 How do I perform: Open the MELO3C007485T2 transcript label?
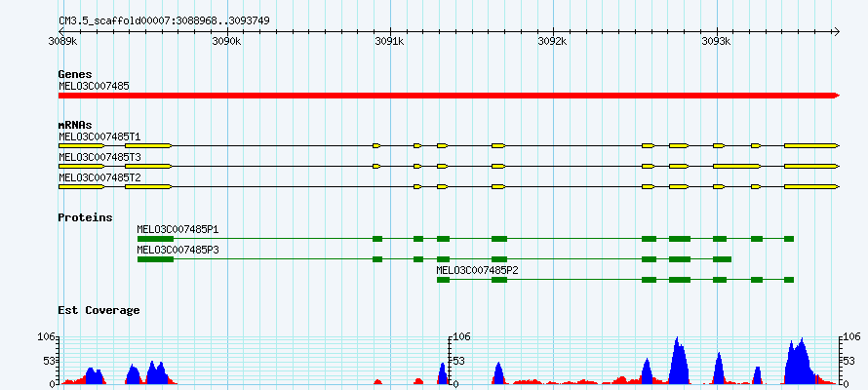pyautogui.click(x=99, y=177)
